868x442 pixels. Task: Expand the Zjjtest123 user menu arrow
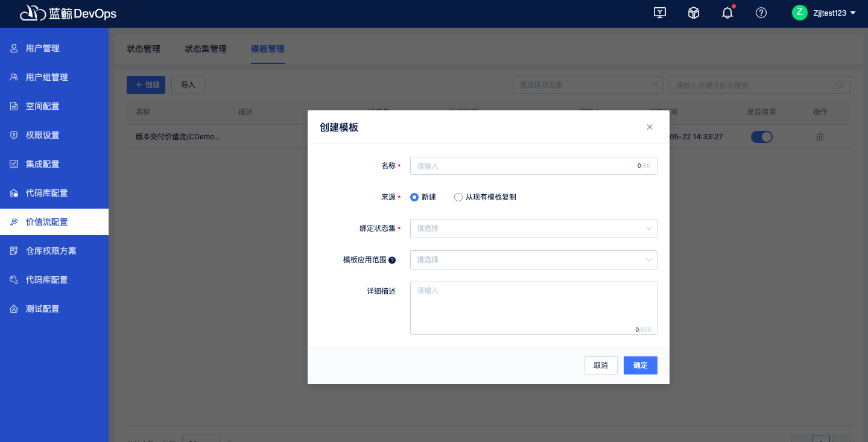(x=853, y=13)
